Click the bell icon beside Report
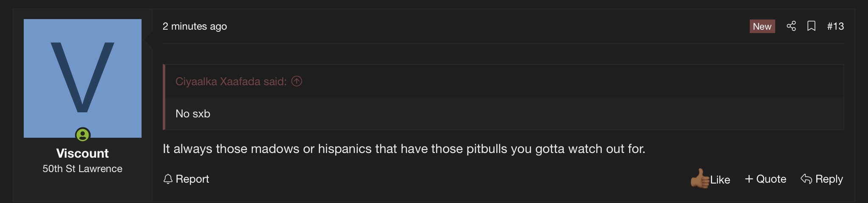This screenshot has height=203, width=868. coord(168,179)
